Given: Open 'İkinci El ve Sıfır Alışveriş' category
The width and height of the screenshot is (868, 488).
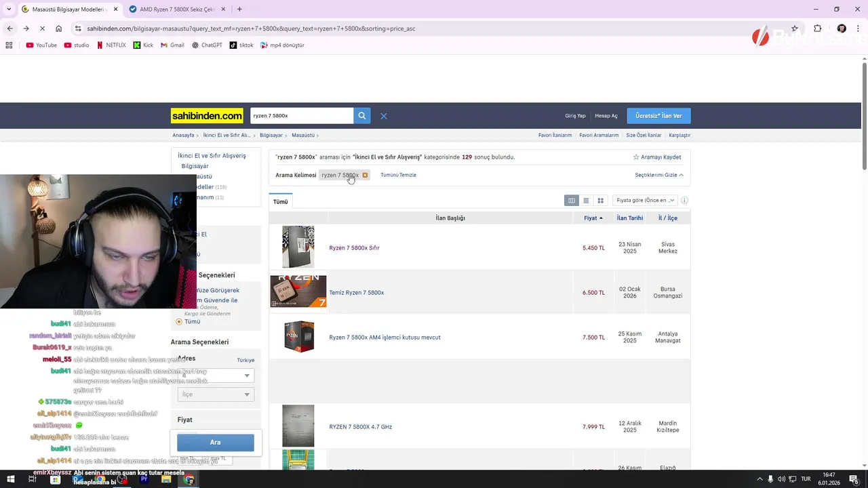Looking at the screenshot, I should click(212, 156).
